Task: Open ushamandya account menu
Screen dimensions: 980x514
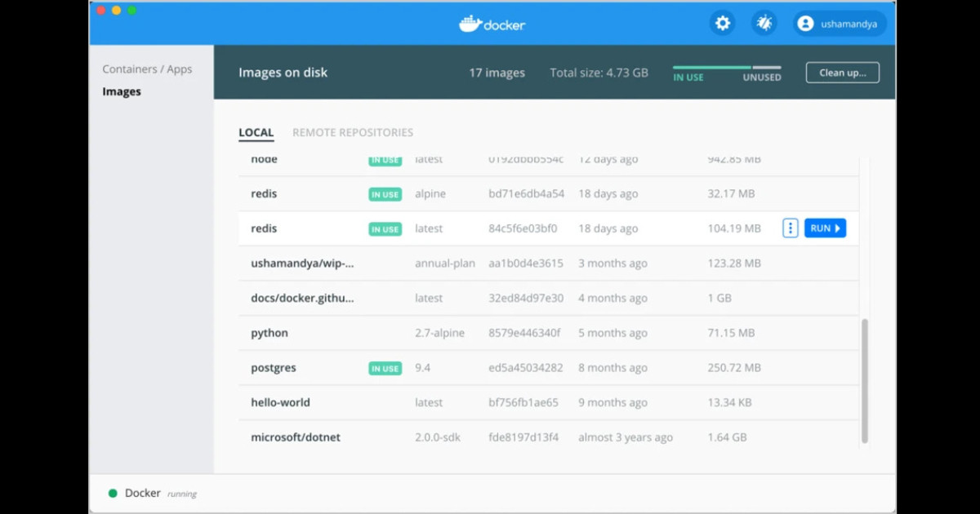Action: point(840,24)
